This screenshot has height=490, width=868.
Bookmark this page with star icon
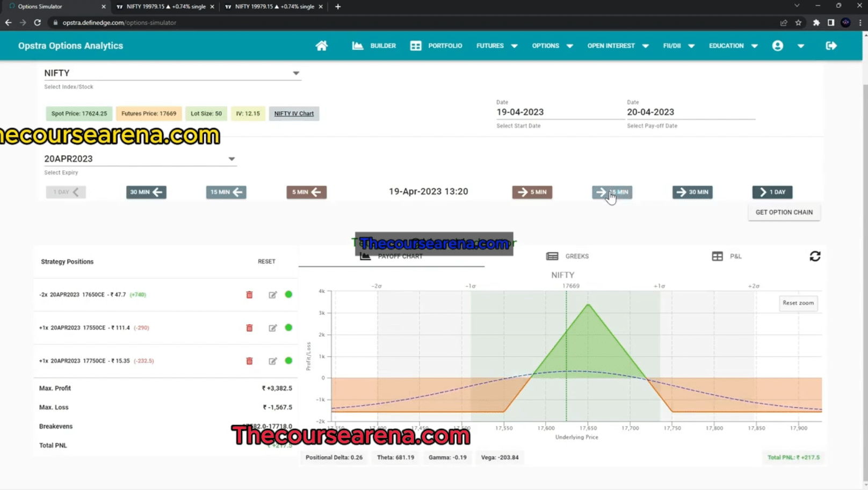(x=798, y=23)
